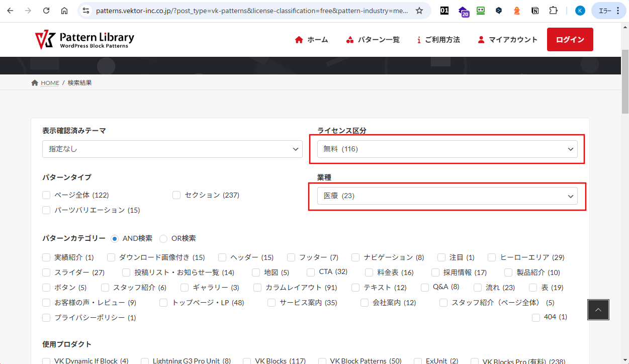The width and height of the screenshot is (629, 364).
Task: Click the browser home icon
Action: coord(64,11)
